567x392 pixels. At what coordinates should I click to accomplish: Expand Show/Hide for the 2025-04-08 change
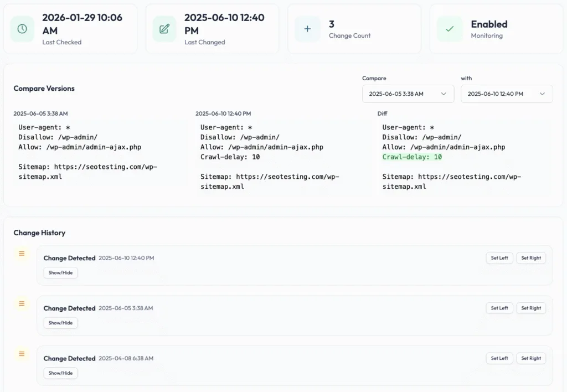[x=60, y=373]
